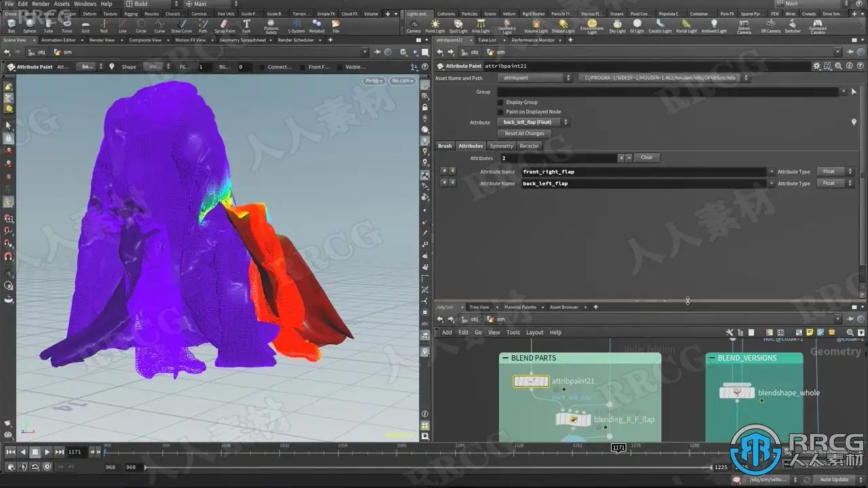Screen dimensions: 868x488
Task: Click the timeline frame 1171 marker
Action: [618, 447]
